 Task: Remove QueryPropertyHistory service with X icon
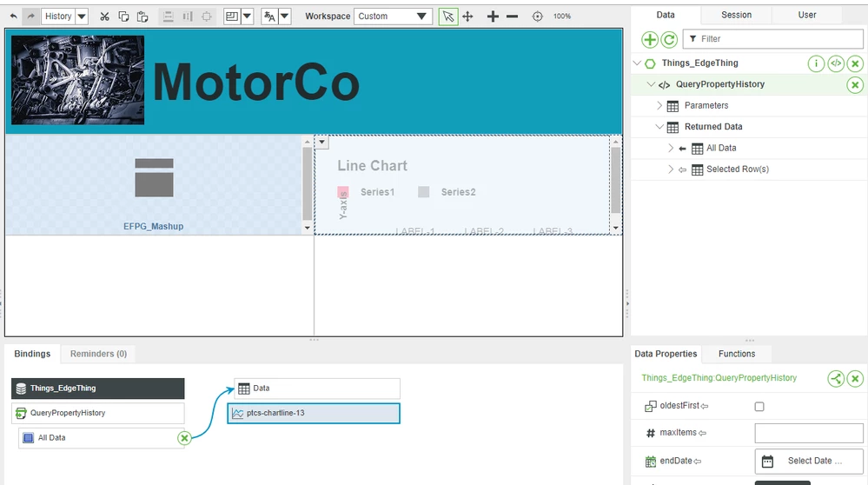tap(855, 84)
